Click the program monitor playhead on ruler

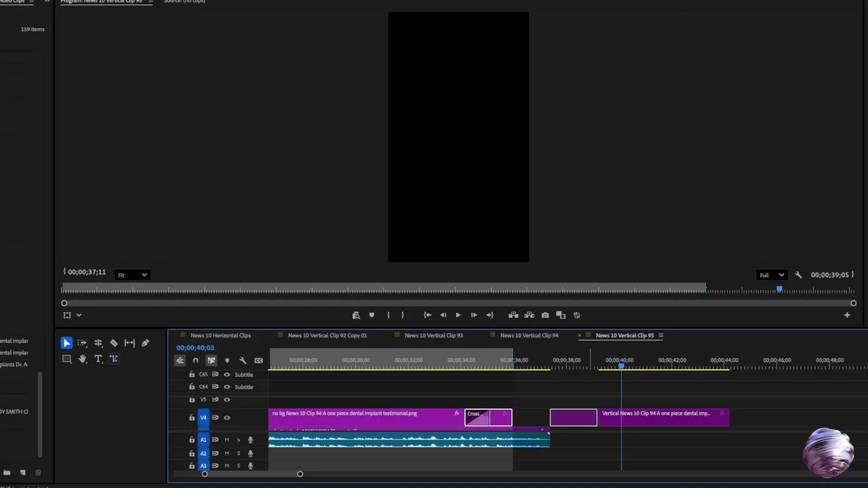tap(779, 290)
